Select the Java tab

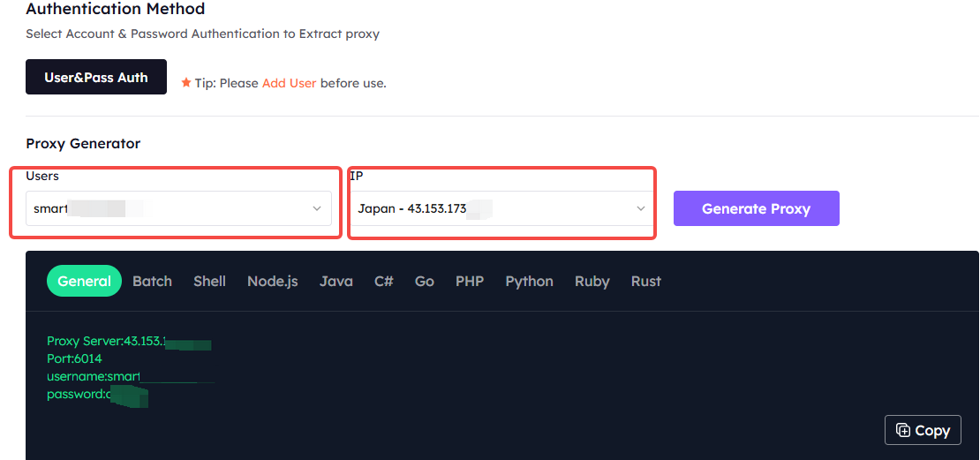pyautogui.click(x=336, y=282)
